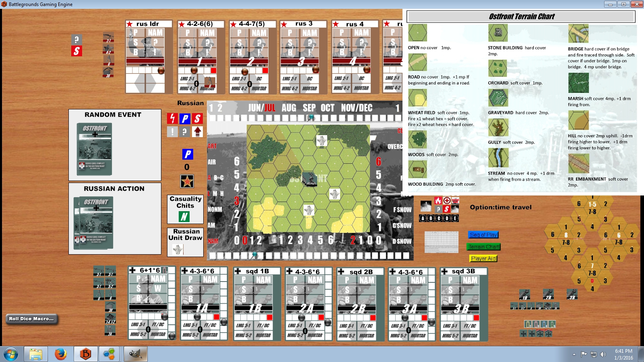The width and height of the screenshot is (644, 362).
Task: Click the dark red up-arrow marker
Action: (197, 132)
